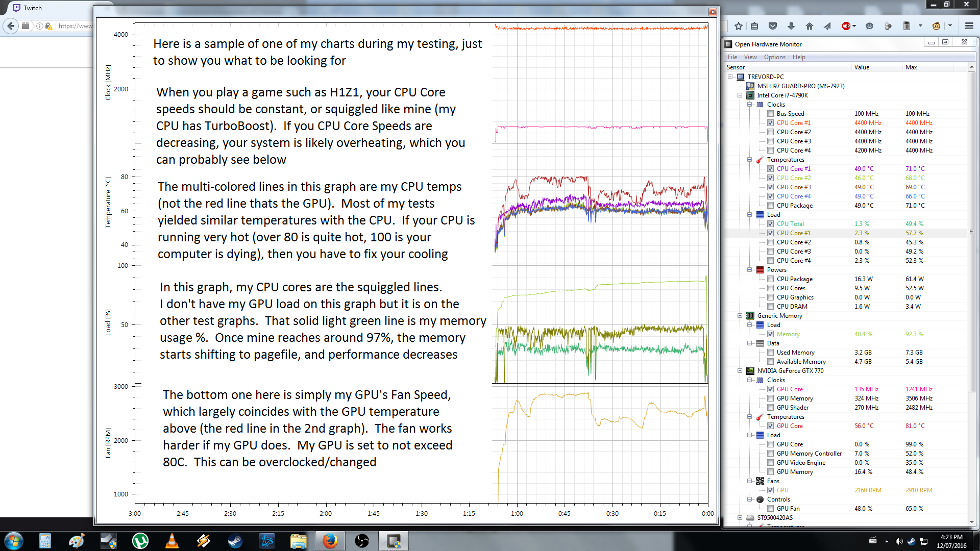Launch Steam from the taskbar
The width and height of the screenshot is (980, 551).
(235, 540)
